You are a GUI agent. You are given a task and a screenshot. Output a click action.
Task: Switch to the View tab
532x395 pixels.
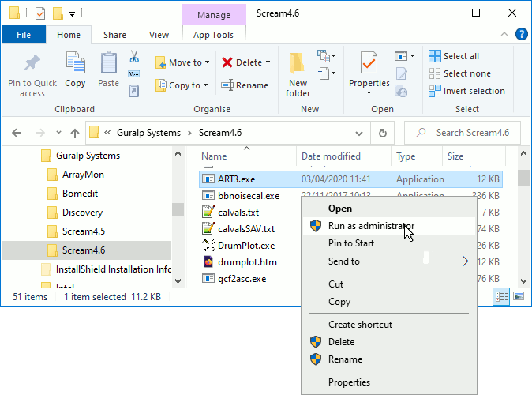coord(159,35)
